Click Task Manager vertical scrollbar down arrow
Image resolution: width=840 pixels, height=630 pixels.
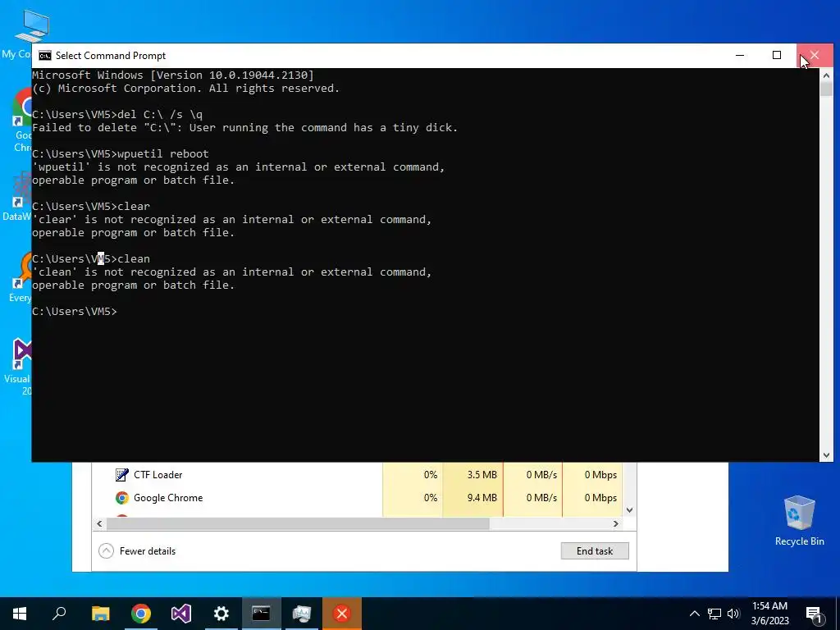[x=630, y=510]
